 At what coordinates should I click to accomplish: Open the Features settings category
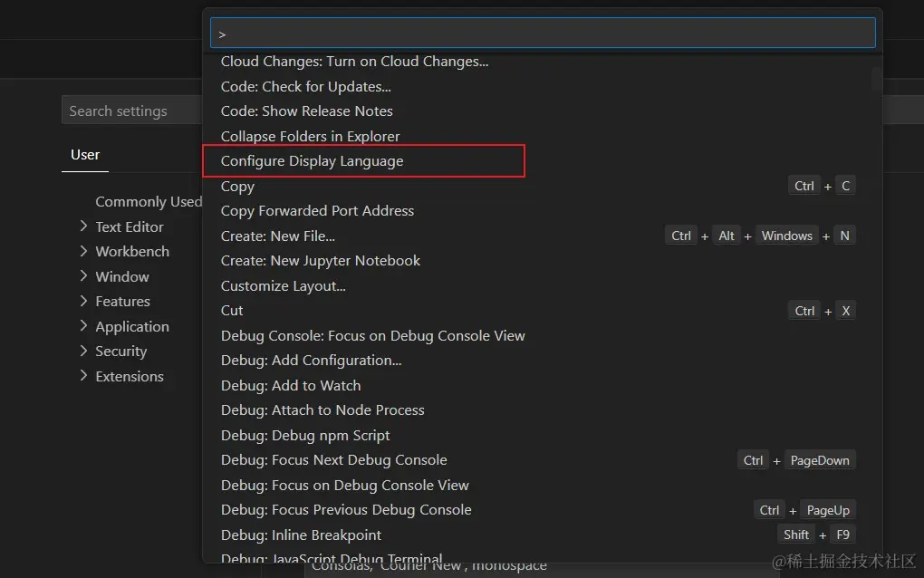pos(122,301)
